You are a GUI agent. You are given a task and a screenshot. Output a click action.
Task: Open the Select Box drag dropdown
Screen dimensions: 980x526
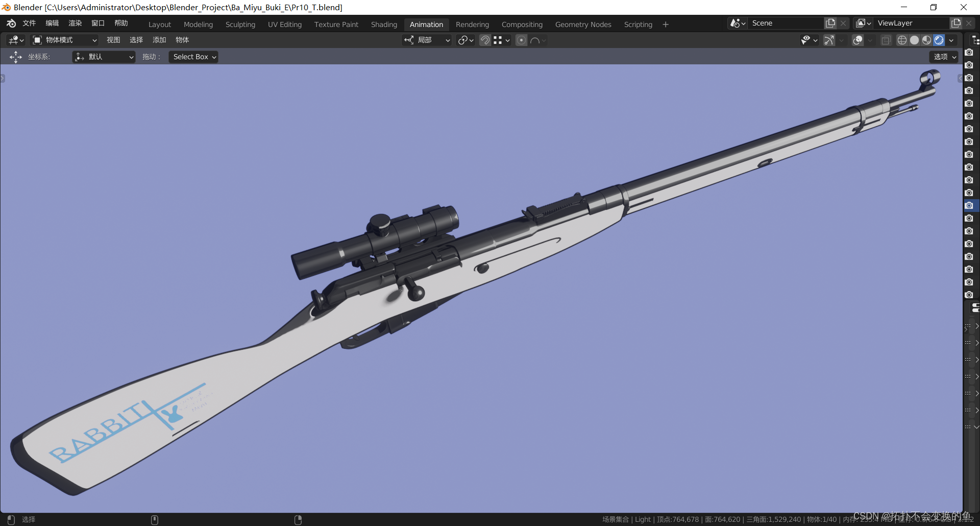pyautogui.click(x=194, y=57)
